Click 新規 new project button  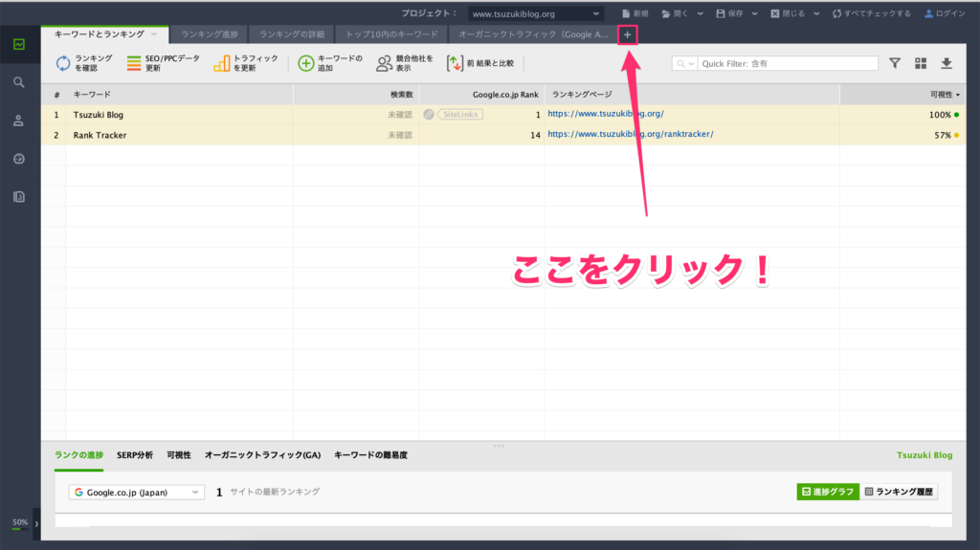tap(635, 13)
